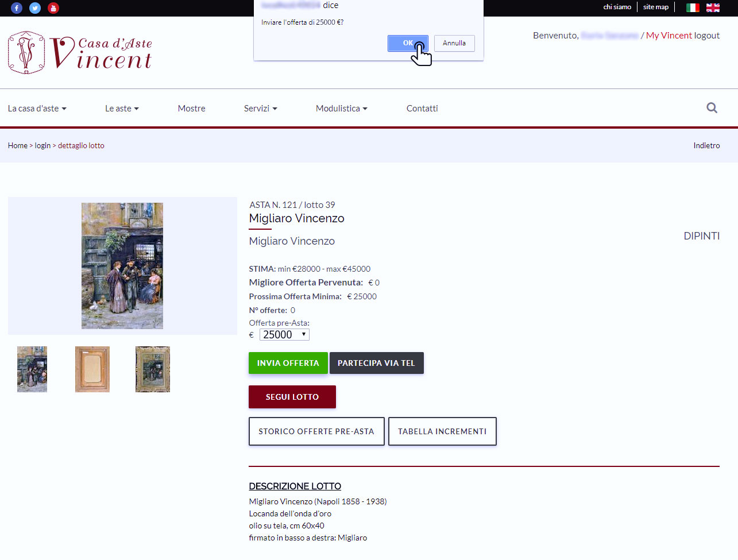This screenshot has width=738, height=560.
Task: Open the chi siamo link
Action: 617,7
